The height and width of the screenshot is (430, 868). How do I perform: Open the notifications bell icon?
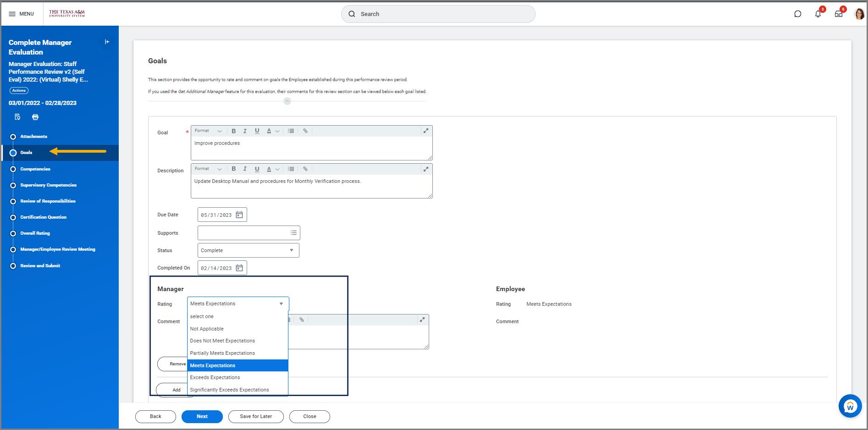point(818,14)
